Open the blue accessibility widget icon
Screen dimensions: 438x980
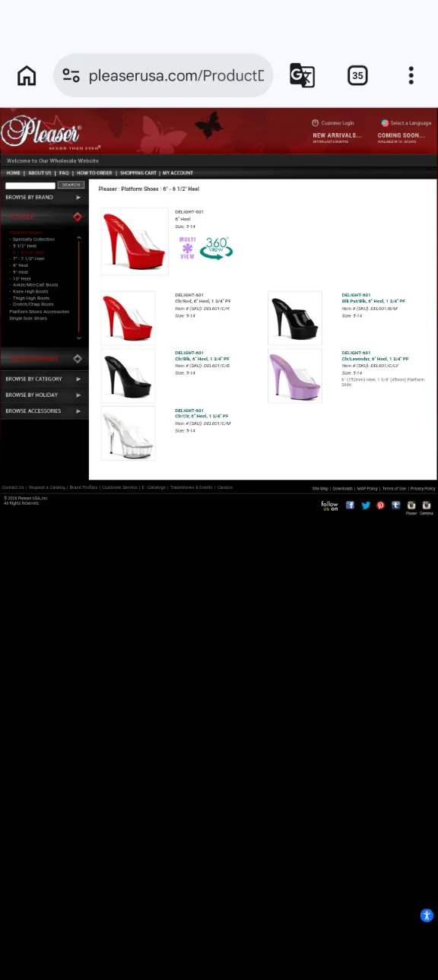427,915
